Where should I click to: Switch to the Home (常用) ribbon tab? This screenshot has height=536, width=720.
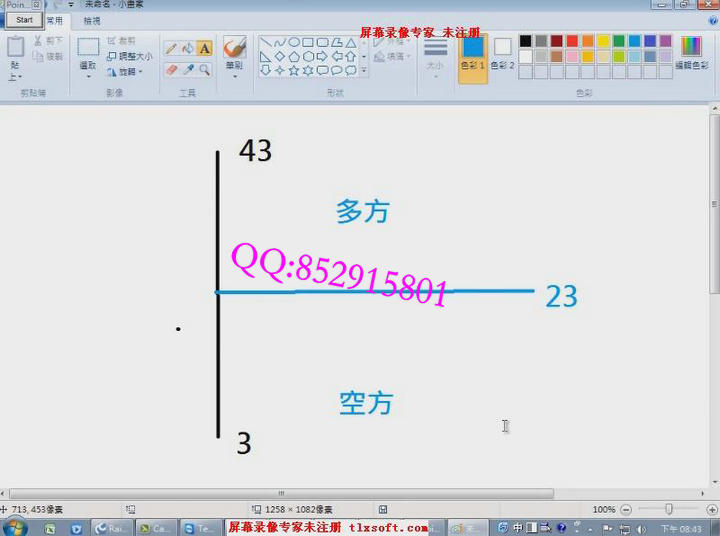click(x=54, y=20)
